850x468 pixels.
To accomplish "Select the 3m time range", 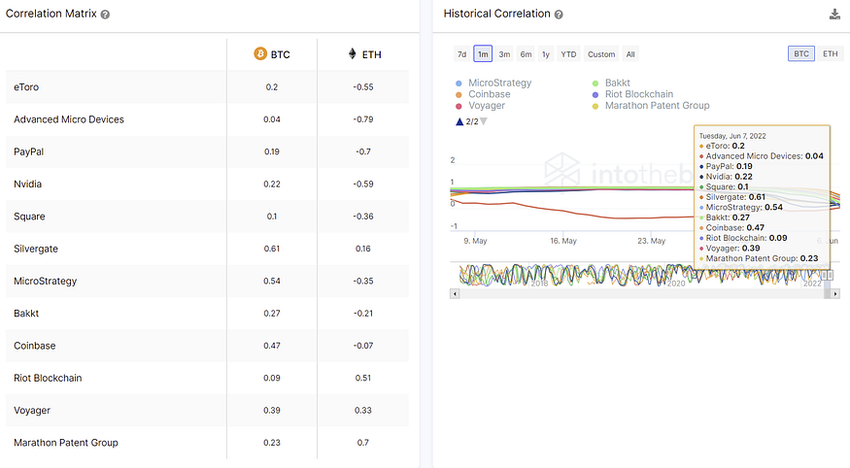I will click(504, 54).
